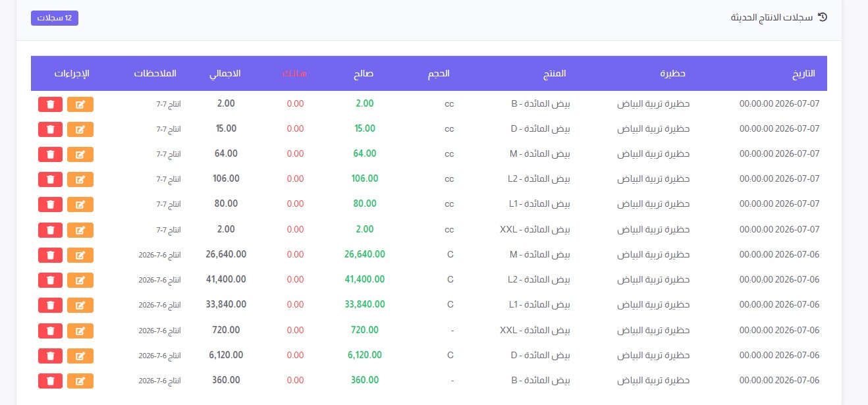Edit the L1 record with 33,840.00
The image size is (868, 405).
coord(80,305)
